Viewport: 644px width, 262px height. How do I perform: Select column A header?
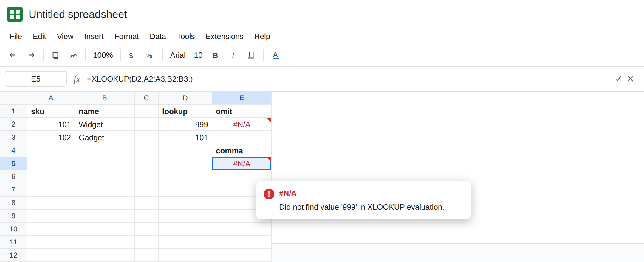(x=51, y=98)
